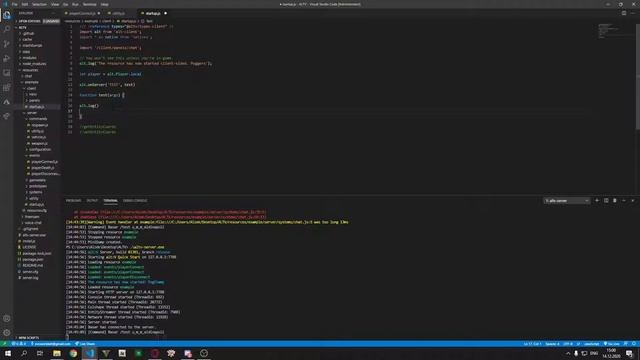Click the JavaScript language mode in status bar
Viewport: 640px width, 360px height.
pos(591,344)
